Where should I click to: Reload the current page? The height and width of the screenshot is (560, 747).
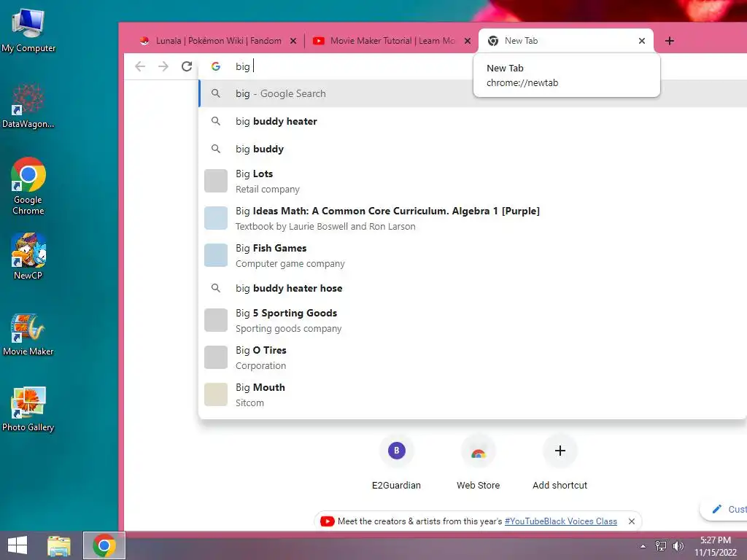click(187, 66)
